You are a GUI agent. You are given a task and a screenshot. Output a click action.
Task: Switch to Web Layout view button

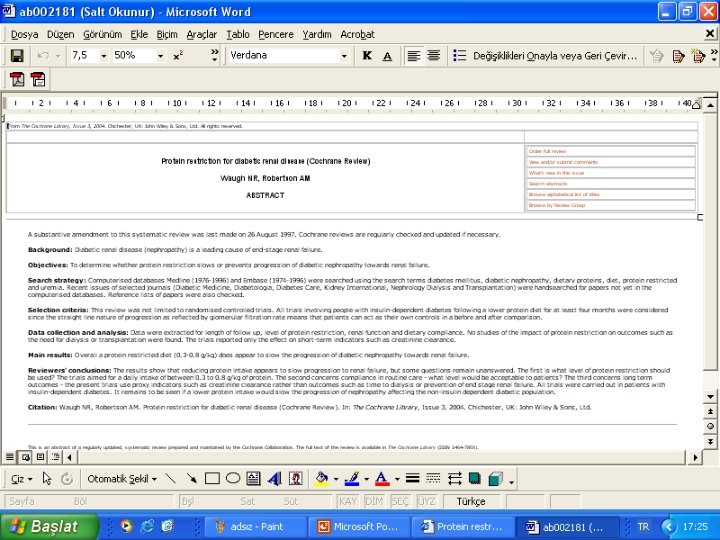[25, 457]
